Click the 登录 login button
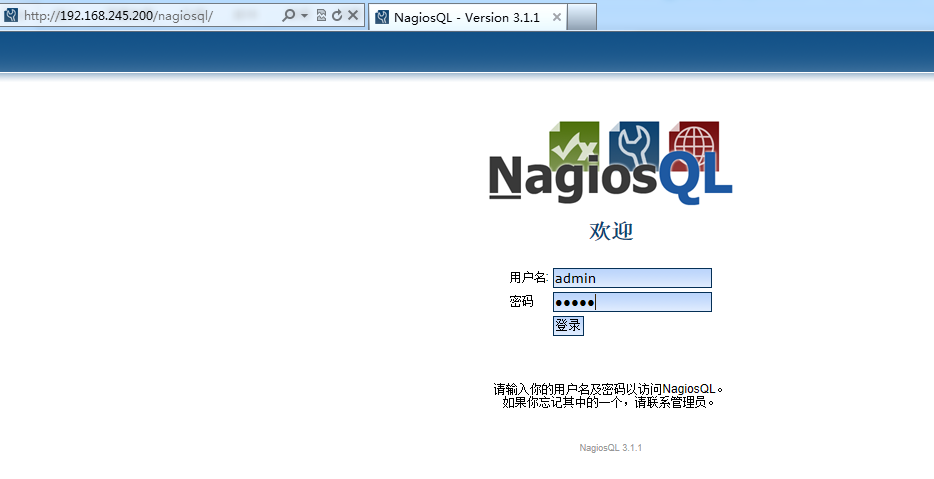The image size is (934, 479). tap(568, 325)
